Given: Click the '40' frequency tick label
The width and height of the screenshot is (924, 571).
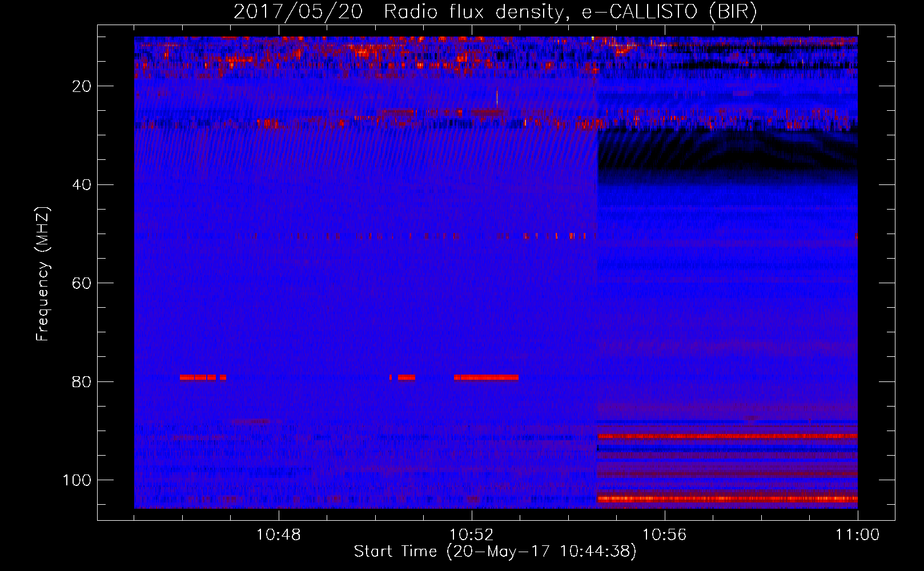Looking at the screenshot, I should coord(82,185).
